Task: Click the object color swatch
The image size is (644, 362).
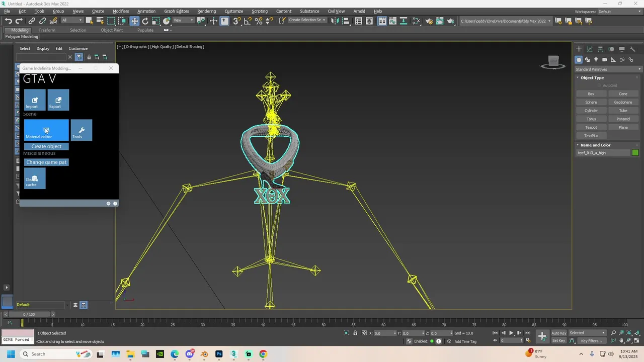Action: click(x=635, y=153)
